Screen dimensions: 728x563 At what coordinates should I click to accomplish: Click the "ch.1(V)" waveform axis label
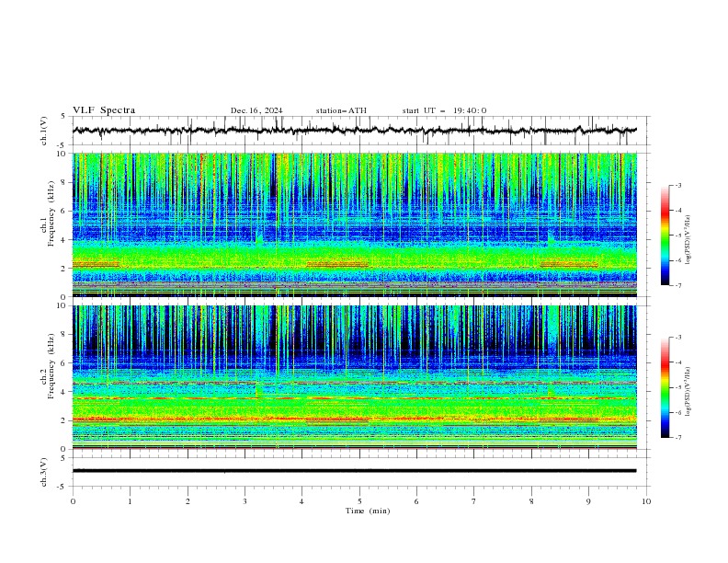[44, 131]
